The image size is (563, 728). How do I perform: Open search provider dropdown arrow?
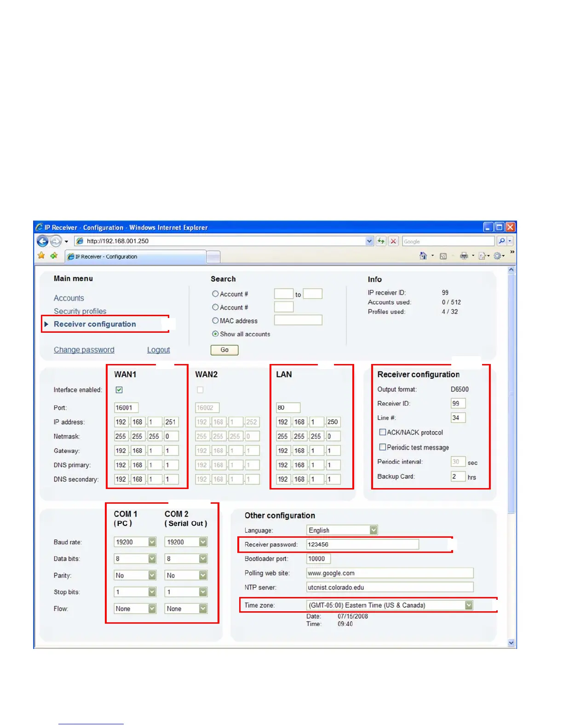[510, 241]
